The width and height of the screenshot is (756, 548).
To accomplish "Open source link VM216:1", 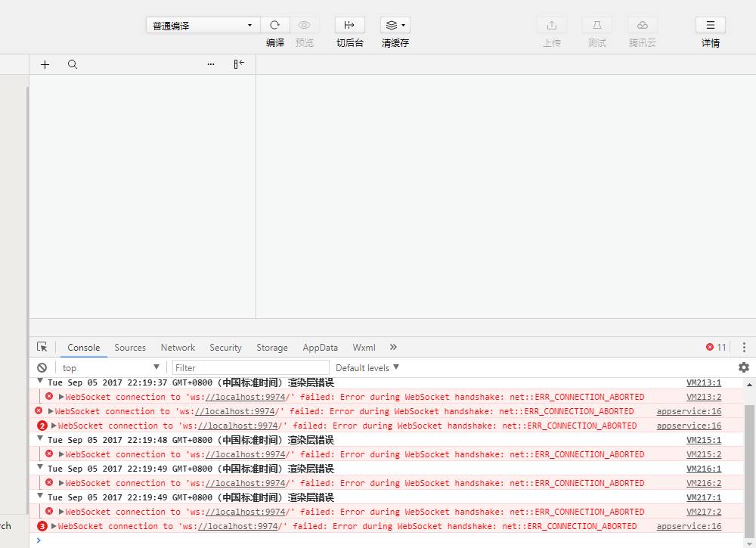I will click(x=703, y=469).
